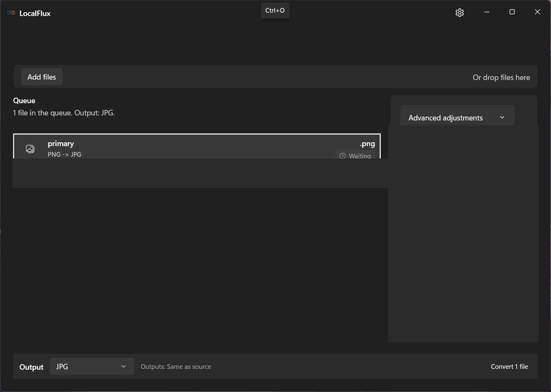Click the Ctrl+O shortcut tooltip
Viewport: 551px width, 392px height.
[275, 10]
